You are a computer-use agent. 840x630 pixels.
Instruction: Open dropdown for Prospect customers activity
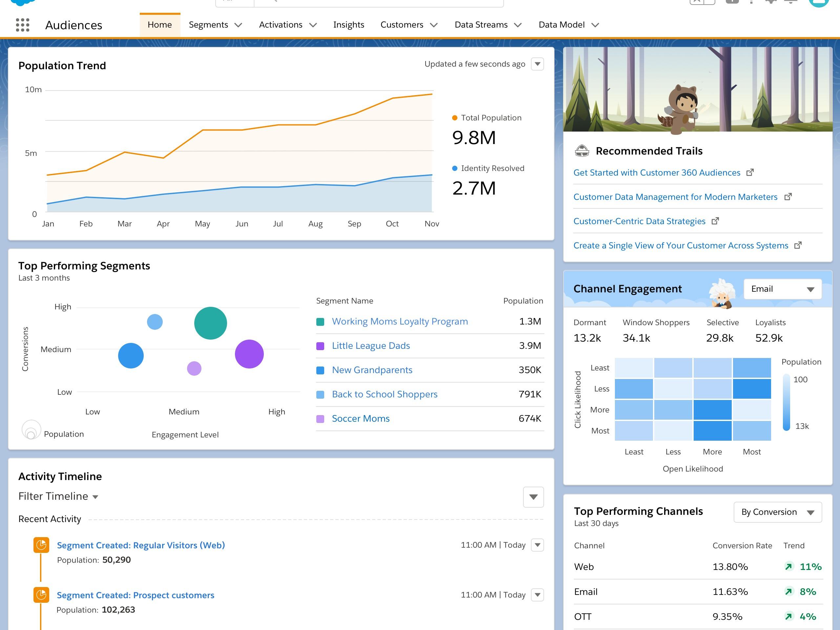(537, 595)
